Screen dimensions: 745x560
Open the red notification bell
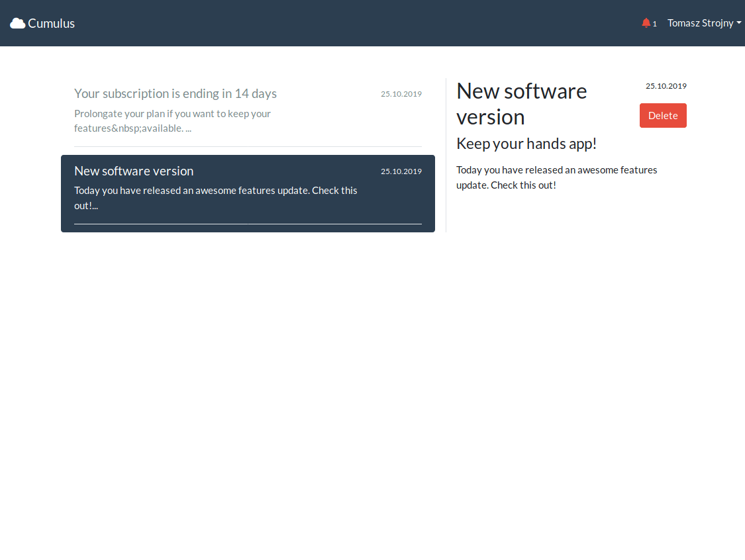pos(646,23)
